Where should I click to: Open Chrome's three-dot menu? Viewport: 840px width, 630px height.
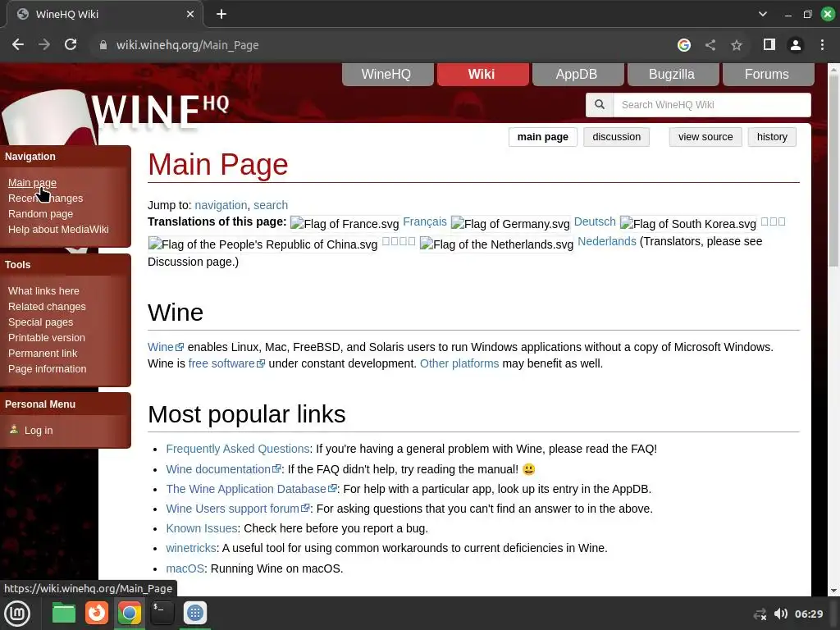[822, 45]
